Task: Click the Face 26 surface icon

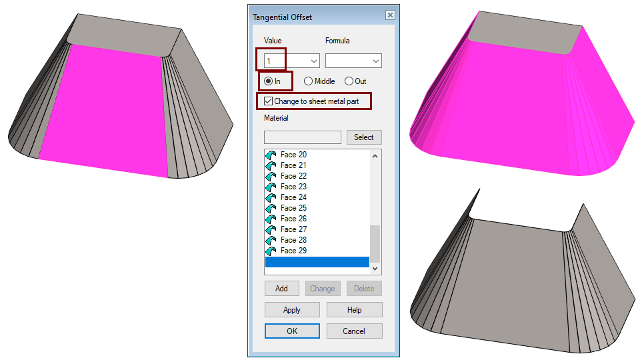Action: click(x=271, y=219)
